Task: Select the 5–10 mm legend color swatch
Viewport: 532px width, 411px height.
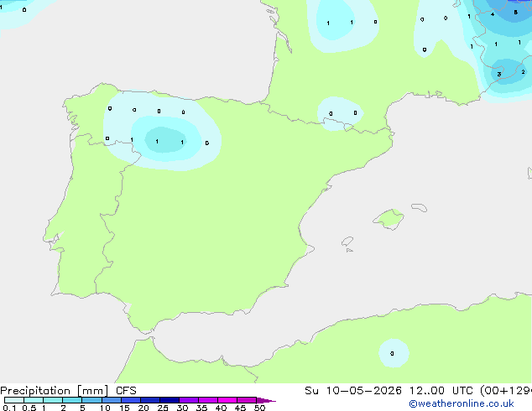Action: click(x=91, y=400)
